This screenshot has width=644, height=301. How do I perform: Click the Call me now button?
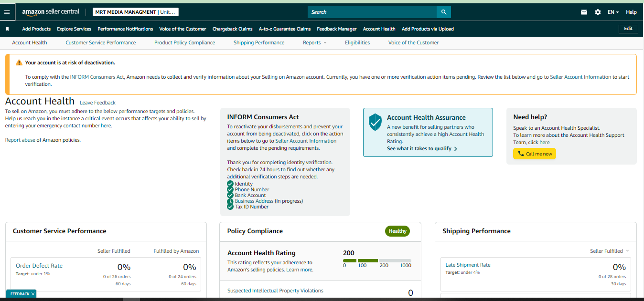click(x=535, y=154)
